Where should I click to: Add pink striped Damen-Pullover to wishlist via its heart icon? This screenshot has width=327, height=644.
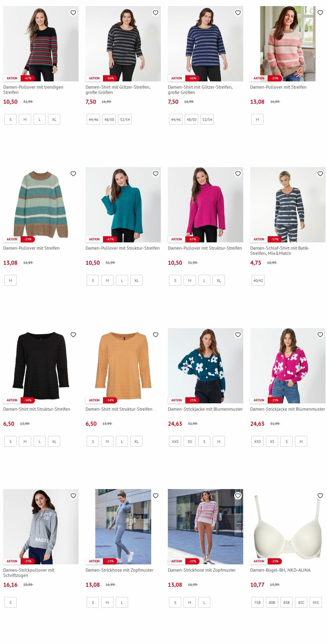(x=320, y=13)
